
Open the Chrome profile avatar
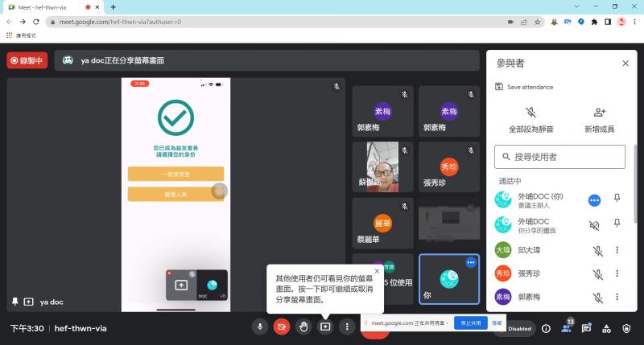click(621, 22)
